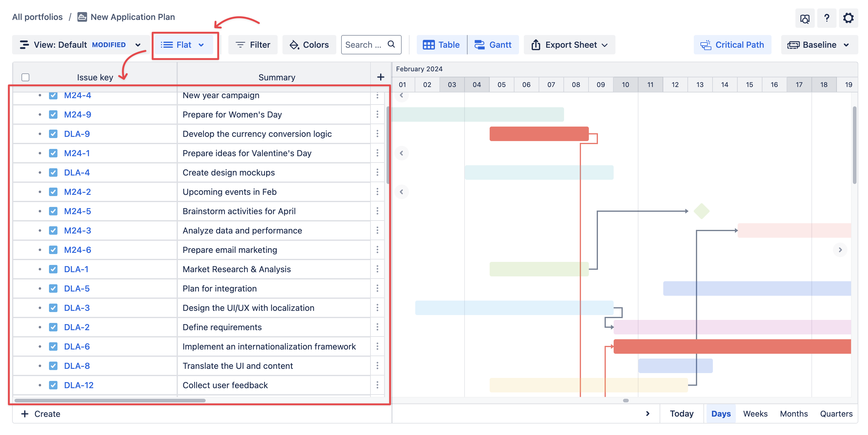Viewport: 868px width, 435px height.
Task: Click the magnifier icon in search box
Action: point(391,44)
